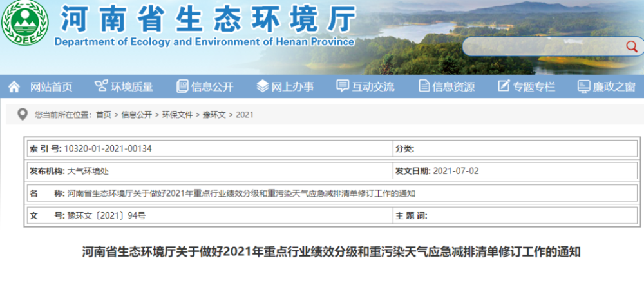Viewport: 644px width, 285px height.
Task: Click 2021 breadcrumb link
Action: (x=245, y=115)
